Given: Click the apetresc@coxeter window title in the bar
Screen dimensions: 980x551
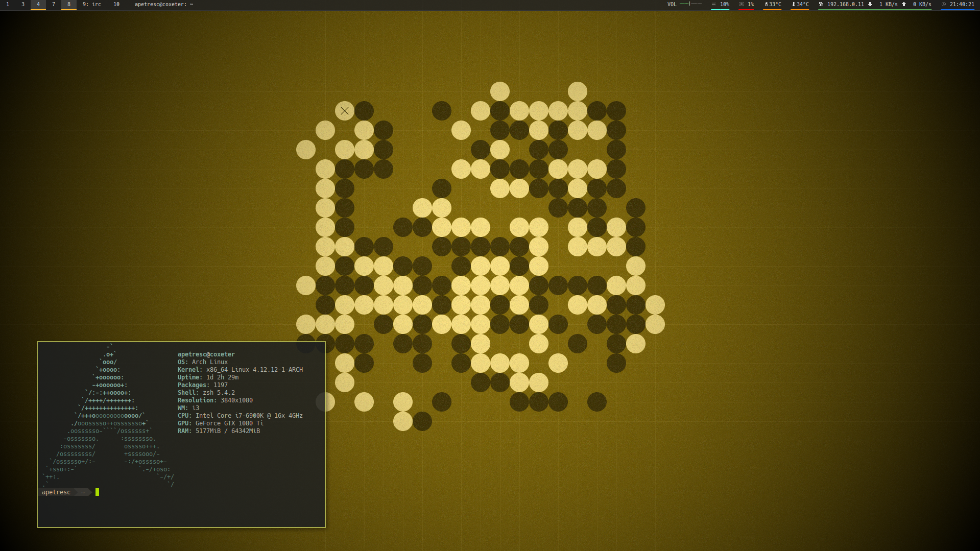Looking at the screenshot, I should pos(164,5).
